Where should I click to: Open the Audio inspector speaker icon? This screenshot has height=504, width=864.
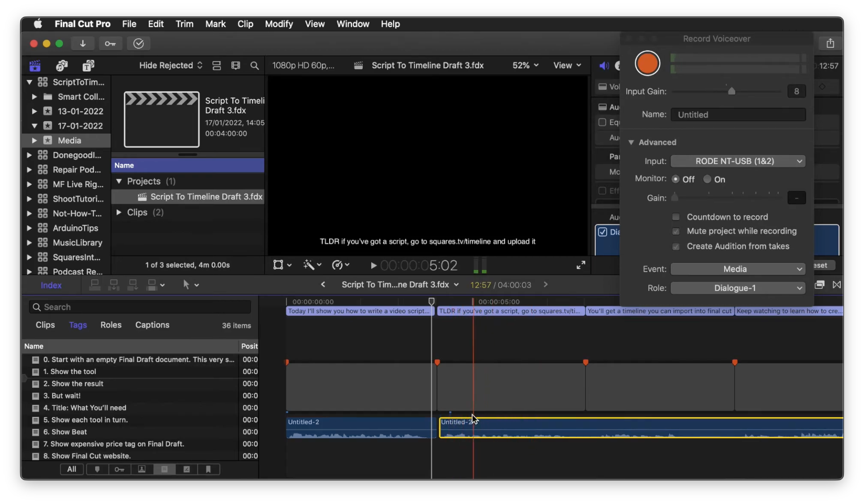pos(604,66)
